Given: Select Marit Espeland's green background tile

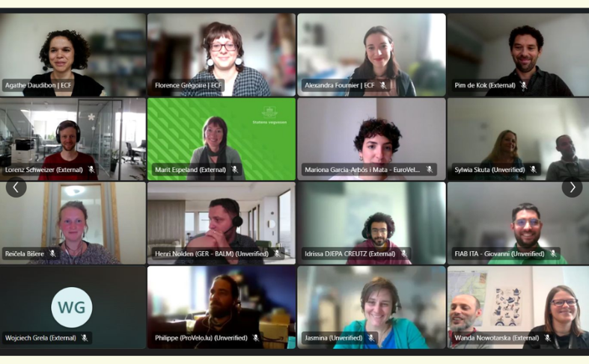Looking at the screenshot, I should pos(222,139).
